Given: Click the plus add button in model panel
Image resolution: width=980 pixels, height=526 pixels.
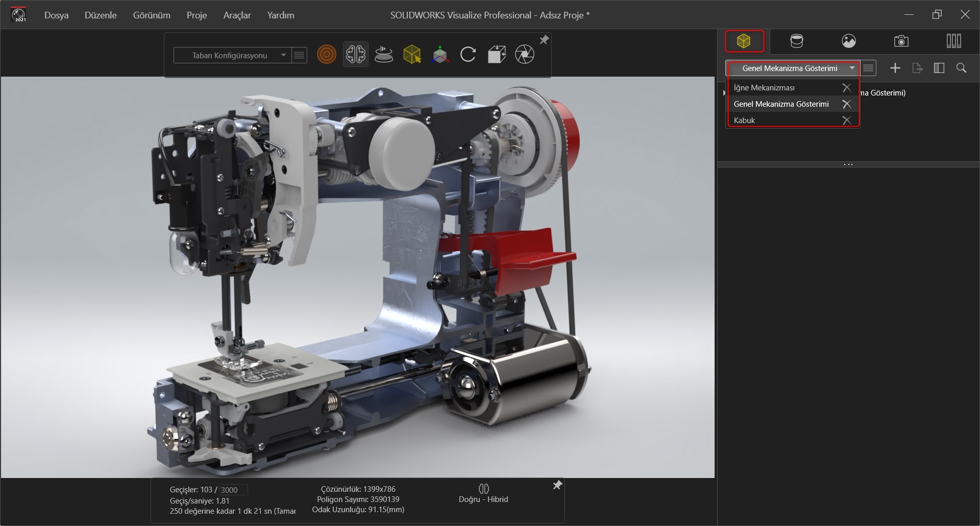Looking at the screenshot, I should pyautogui.click(x=895, y=68).
